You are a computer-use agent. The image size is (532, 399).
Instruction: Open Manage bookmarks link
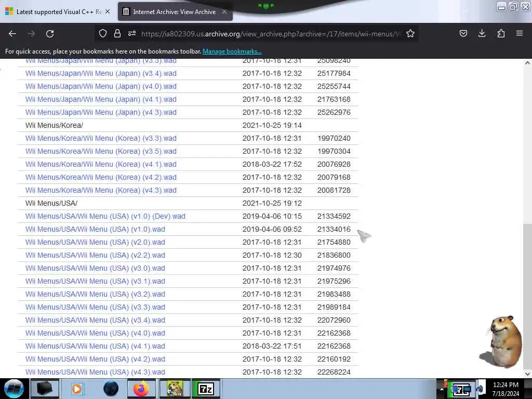point(232,51)
